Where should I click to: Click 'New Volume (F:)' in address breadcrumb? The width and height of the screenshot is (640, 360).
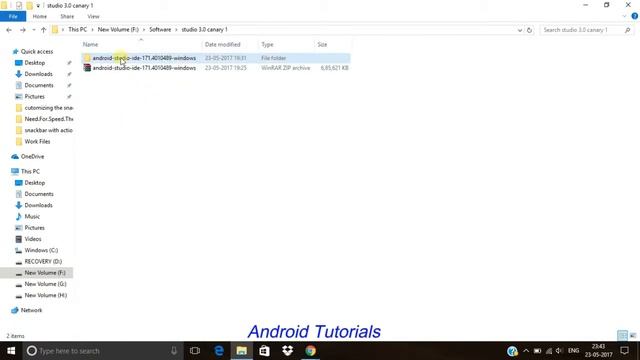(118, 30)
